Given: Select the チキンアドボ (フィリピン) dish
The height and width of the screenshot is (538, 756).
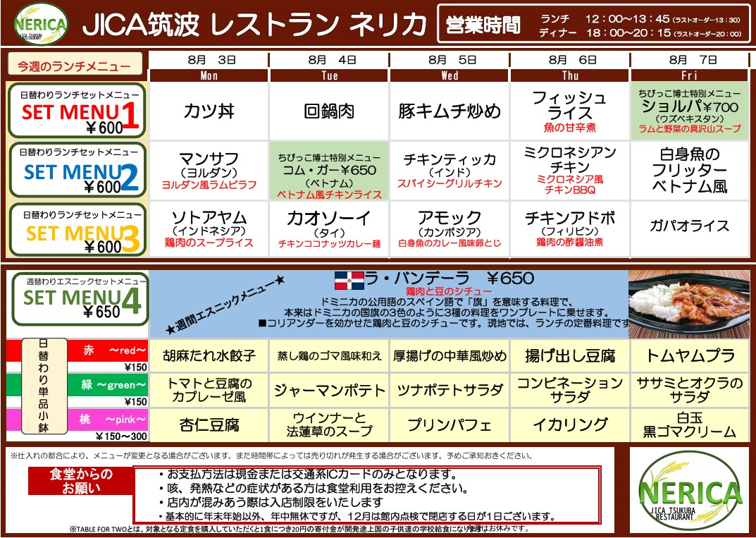Looking at the screenshot, I should click(570, 229).
